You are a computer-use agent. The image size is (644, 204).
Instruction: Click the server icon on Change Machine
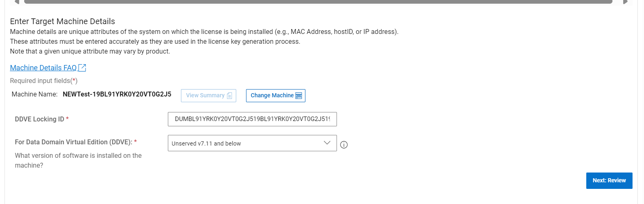(299, 96)
